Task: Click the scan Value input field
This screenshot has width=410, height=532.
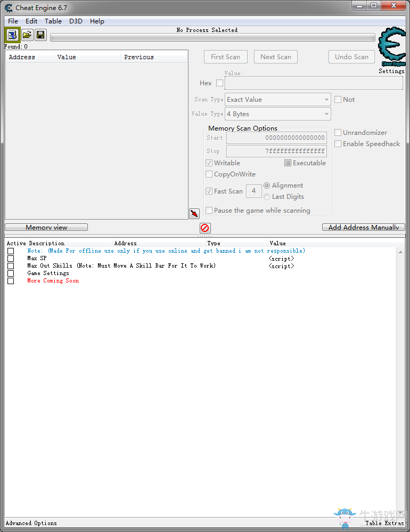Action: pyautogui.click(x=314, y=83)
